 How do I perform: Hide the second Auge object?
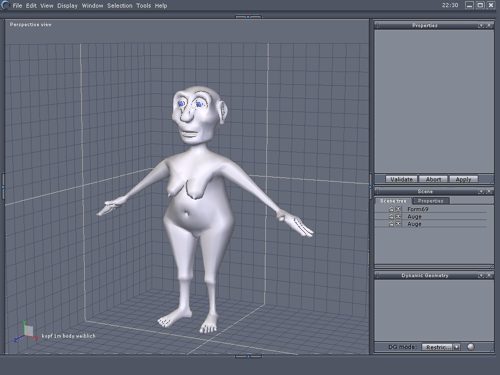tap(398, 224)
